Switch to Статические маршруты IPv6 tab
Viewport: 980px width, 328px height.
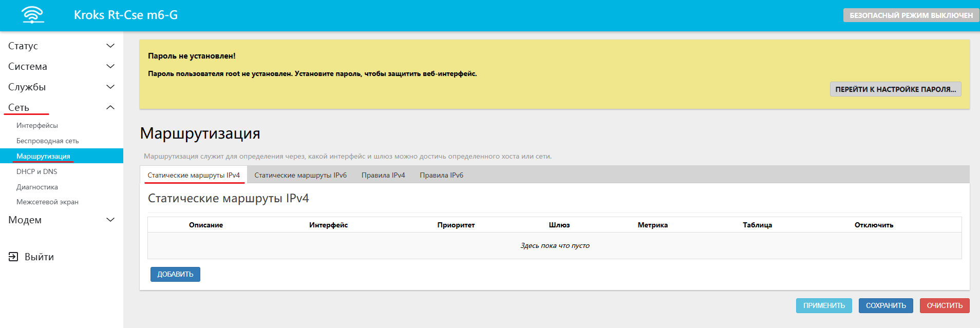300,175
